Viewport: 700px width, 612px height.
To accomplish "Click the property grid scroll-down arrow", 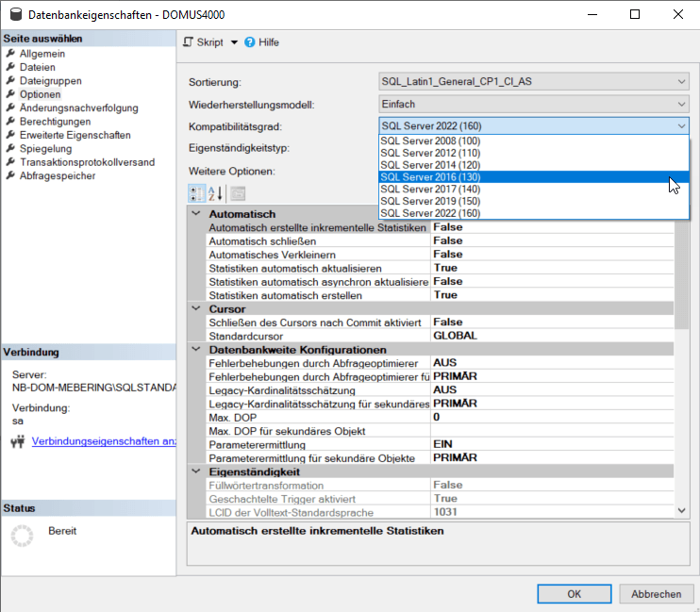I will (x=682, y=510).
